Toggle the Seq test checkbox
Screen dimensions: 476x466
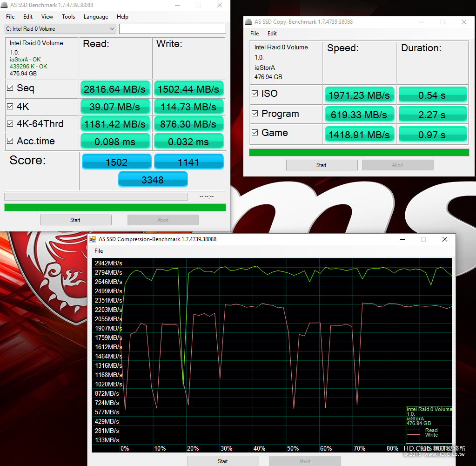pyautogui.click(x=10, y=88)
